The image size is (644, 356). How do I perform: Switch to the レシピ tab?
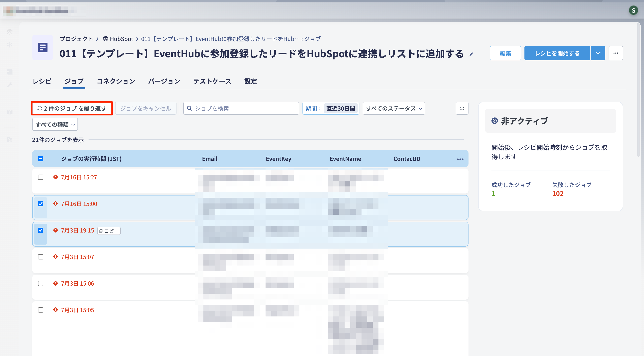pos(42,81)
